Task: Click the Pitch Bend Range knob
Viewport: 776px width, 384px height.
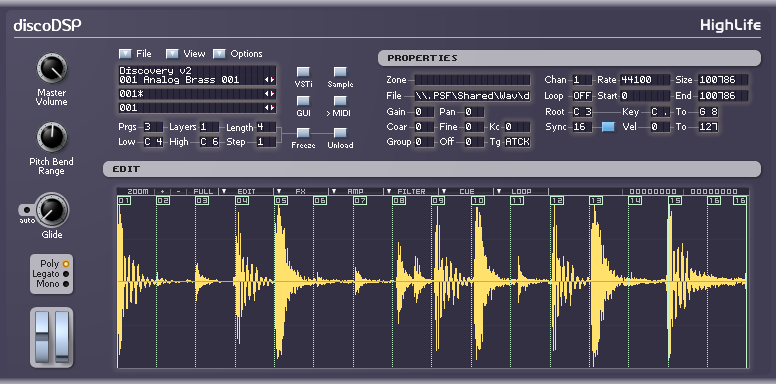Action: click(x=51, y=138)
